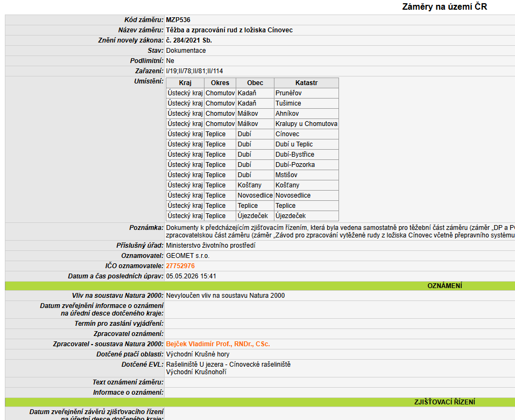Select the code value MZP536

pos(178,20)
